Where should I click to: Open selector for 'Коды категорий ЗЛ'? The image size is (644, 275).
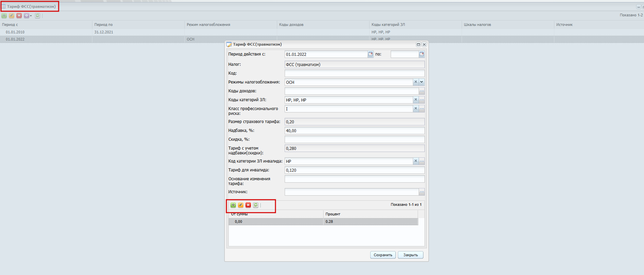pos(422,100)
